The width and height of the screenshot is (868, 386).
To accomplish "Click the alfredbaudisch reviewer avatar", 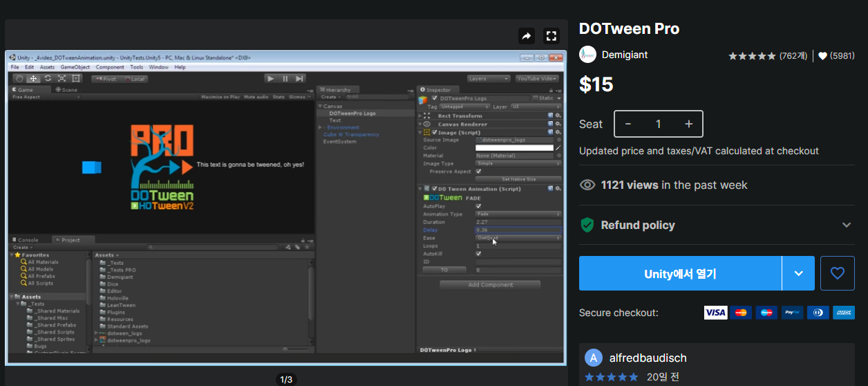I will (x=594, y=358).
